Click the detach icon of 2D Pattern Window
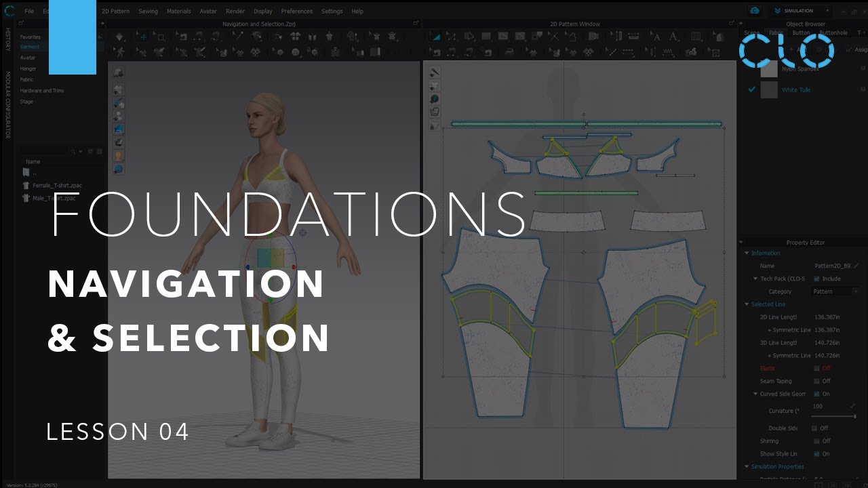868x488 pixels. pyautogui.click(x=732, y=23)
